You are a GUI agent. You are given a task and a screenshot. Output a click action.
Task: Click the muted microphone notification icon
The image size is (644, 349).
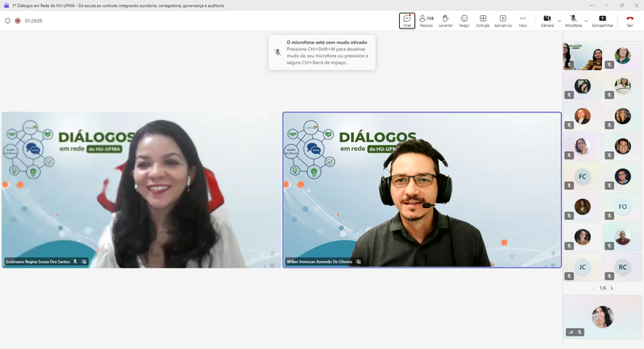tap(278, 52)
